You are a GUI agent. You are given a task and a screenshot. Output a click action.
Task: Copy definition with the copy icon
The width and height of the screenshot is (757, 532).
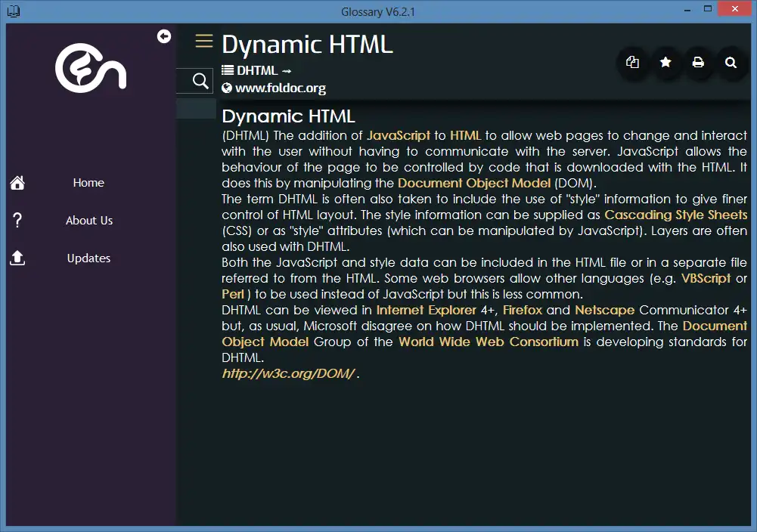pyautogui.click(x=632, y=62)
